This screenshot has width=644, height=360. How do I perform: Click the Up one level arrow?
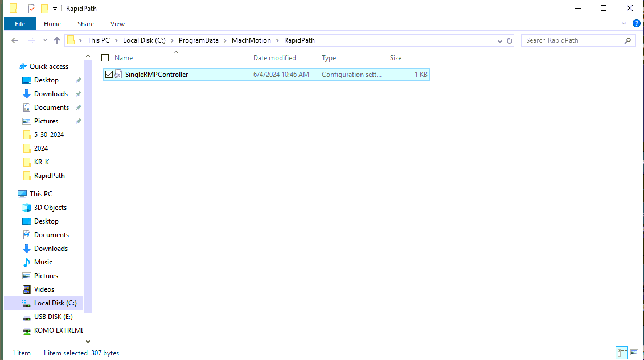point(57,40)
